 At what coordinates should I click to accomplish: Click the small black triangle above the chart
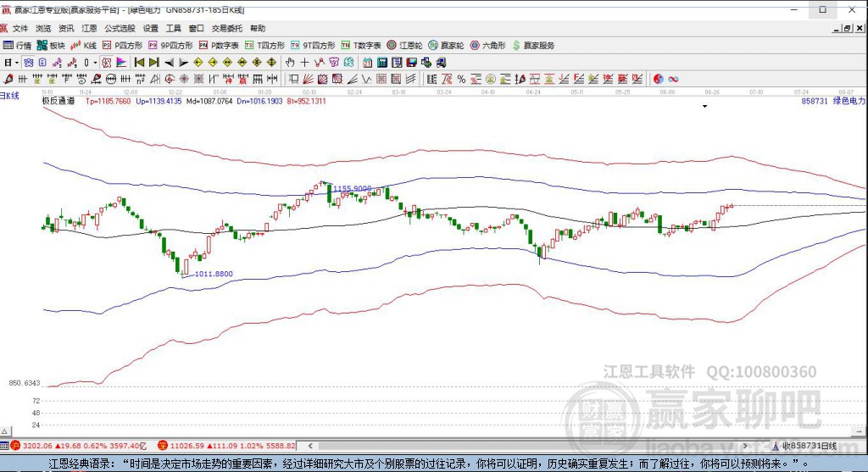(704, 106)
